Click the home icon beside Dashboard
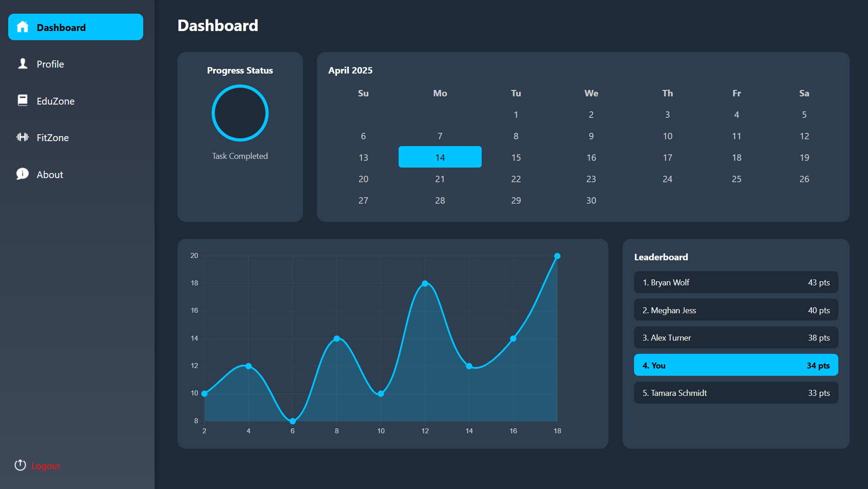 pyautogui.click(x=22, y=27)
